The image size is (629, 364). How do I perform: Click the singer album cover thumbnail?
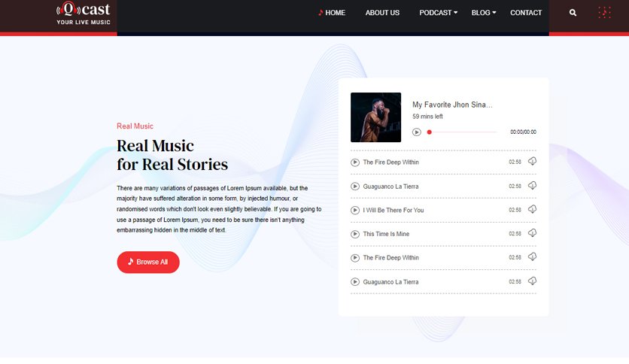pyautogui.click(x=375, y=117)
